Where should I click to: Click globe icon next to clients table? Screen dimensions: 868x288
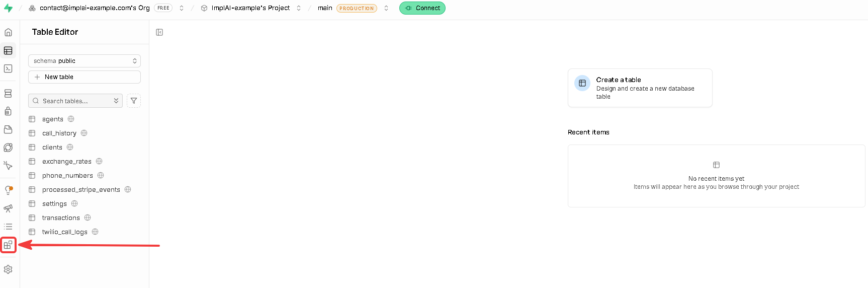pyautogui.click(x=70, y=147)
